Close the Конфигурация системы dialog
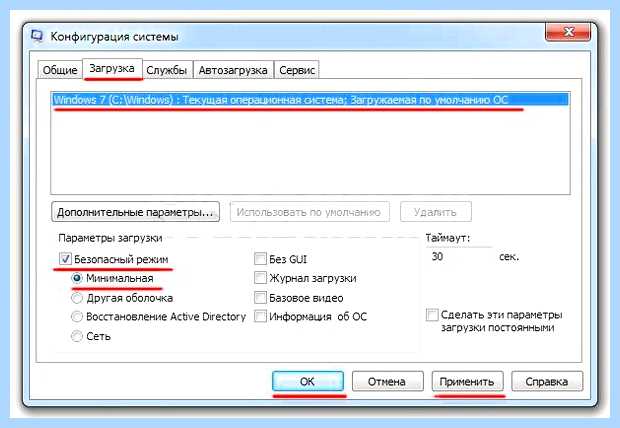This screenshot has height=428, width=620. (568, 32)
